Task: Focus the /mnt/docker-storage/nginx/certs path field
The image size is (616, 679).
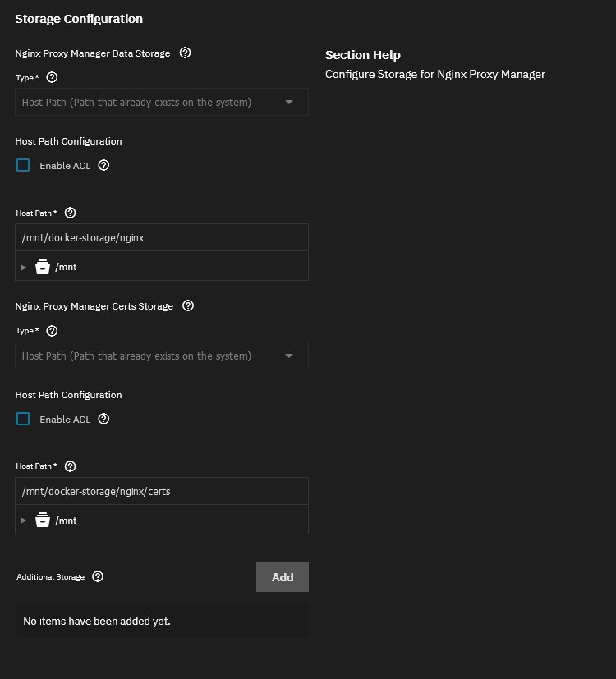Action: point(161,492)
